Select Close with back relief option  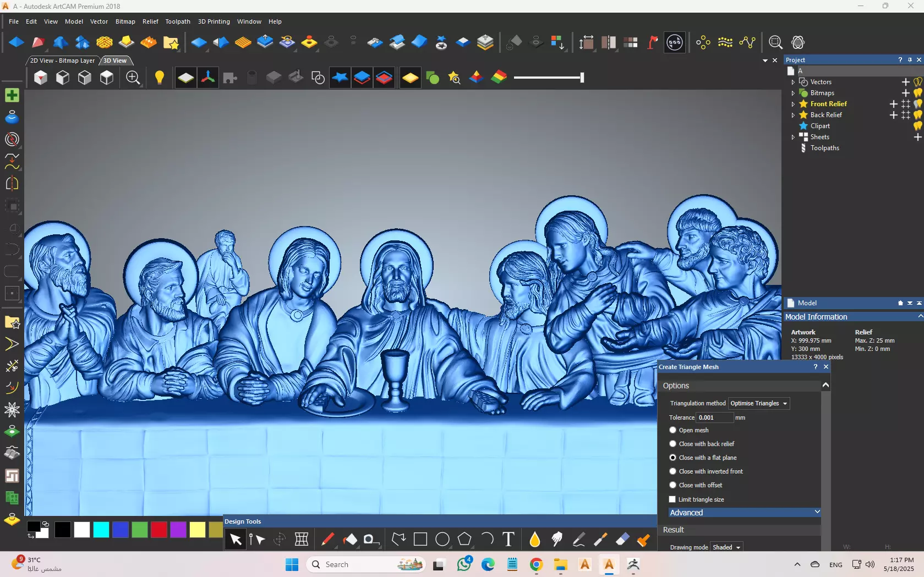[x=673, y=444]
